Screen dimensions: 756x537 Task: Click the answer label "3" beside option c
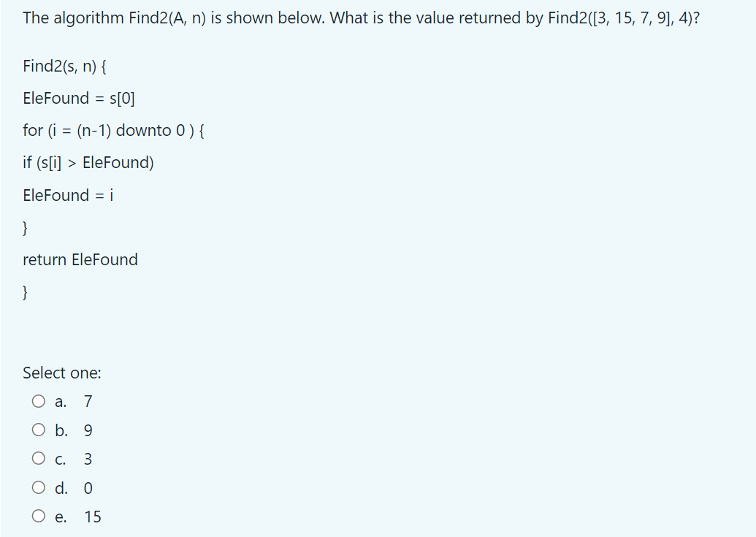point(87,459)
